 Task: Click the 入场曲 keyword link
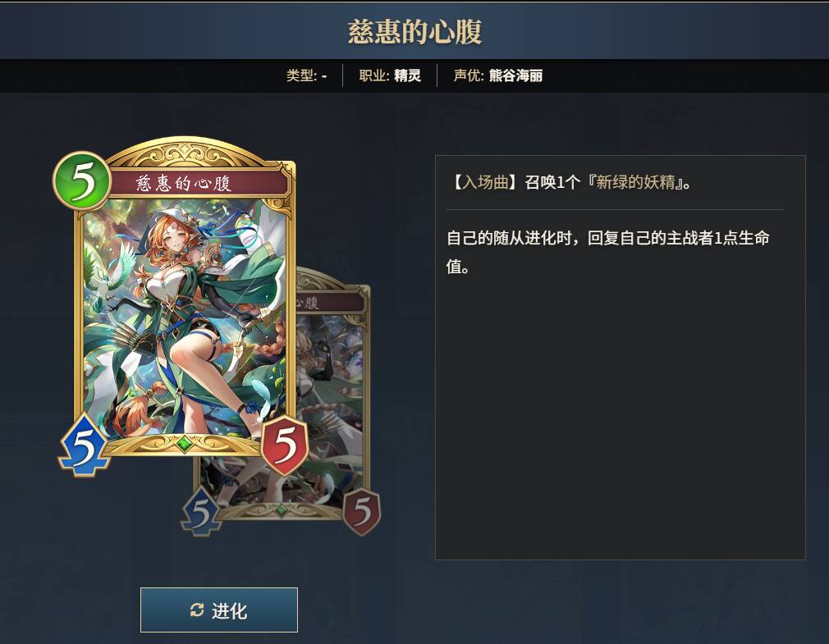(x=485, y=182)
